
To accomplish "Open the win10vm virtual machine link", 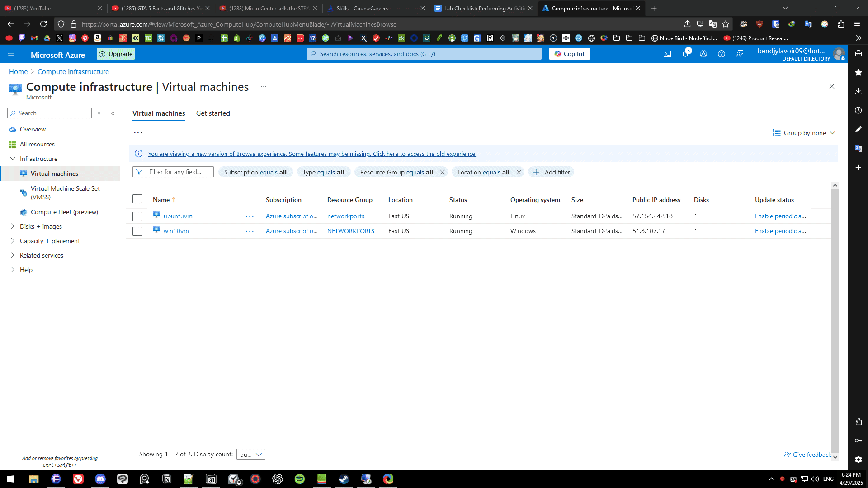I will point(176,231).
